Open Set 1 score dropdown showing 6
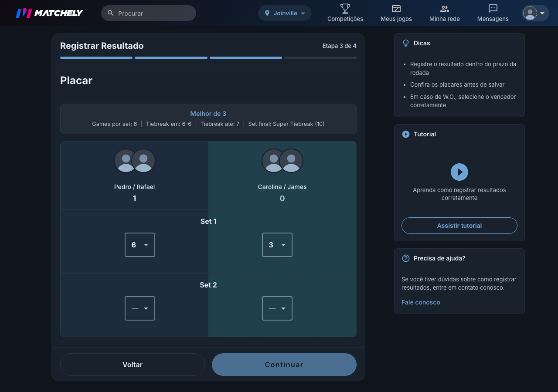 coord(140,245)
